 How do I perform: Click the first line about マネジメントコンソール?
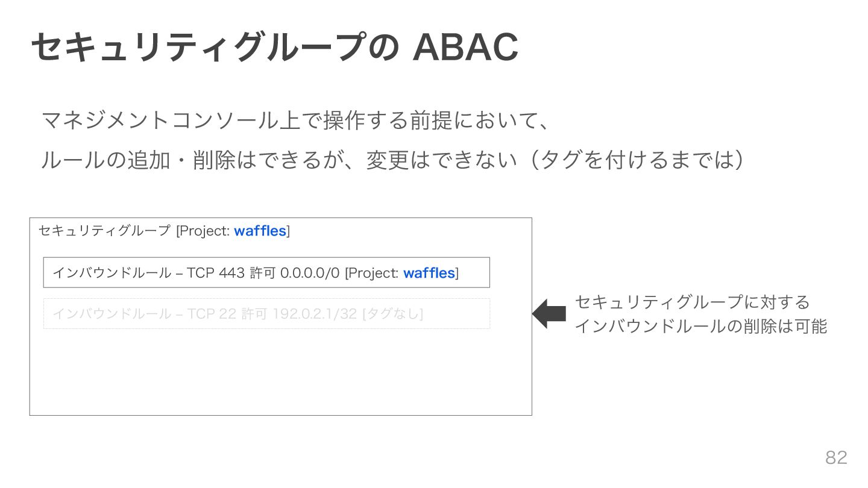coord(295,121)
